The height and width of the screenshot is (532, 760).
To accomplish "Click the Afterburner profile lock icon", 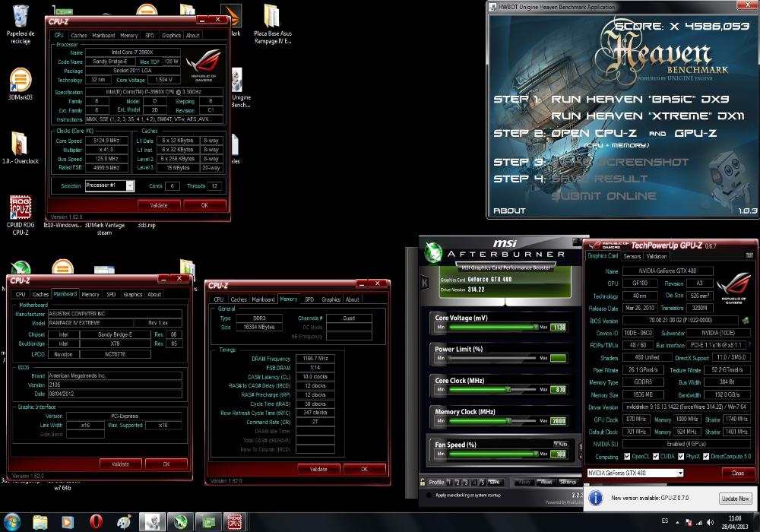I will tap(423, 482).
